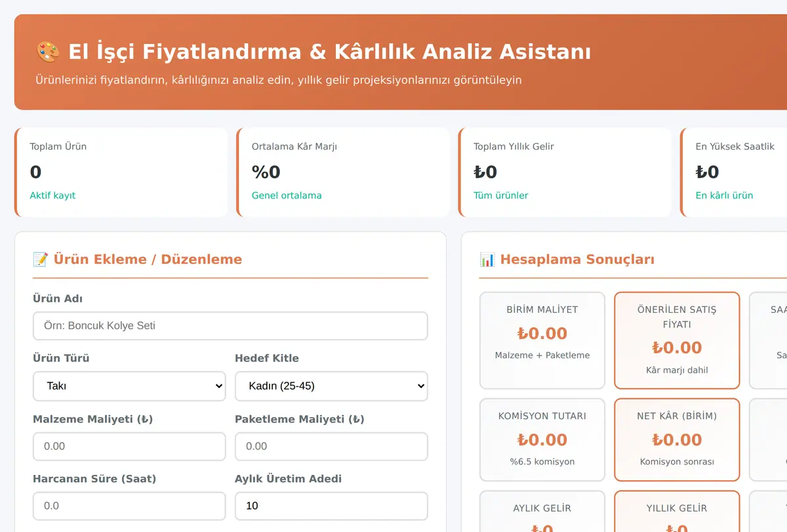Select the Toplam Yıllık Gelir card

click(565, 172)
